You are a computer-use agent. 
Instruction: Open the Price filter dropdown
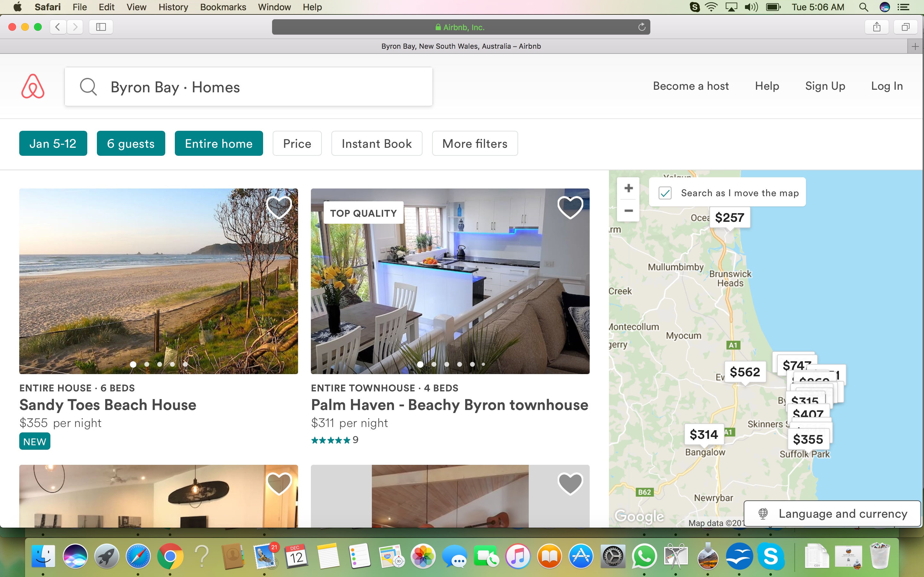coord(297,143)
